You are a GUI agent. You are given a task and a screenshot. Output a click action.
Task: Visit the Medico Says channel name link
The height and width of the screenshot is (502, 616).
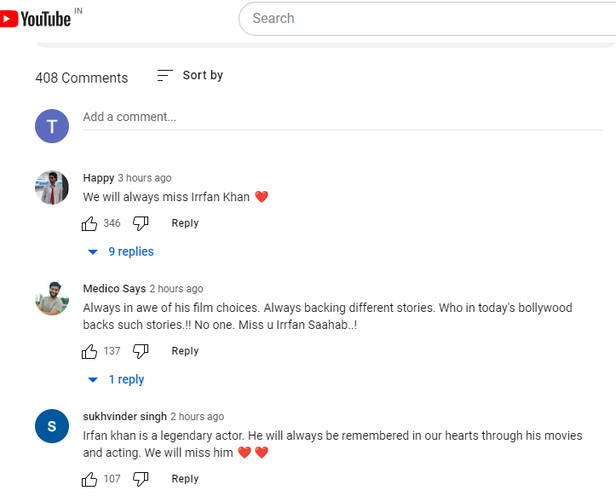113,288
